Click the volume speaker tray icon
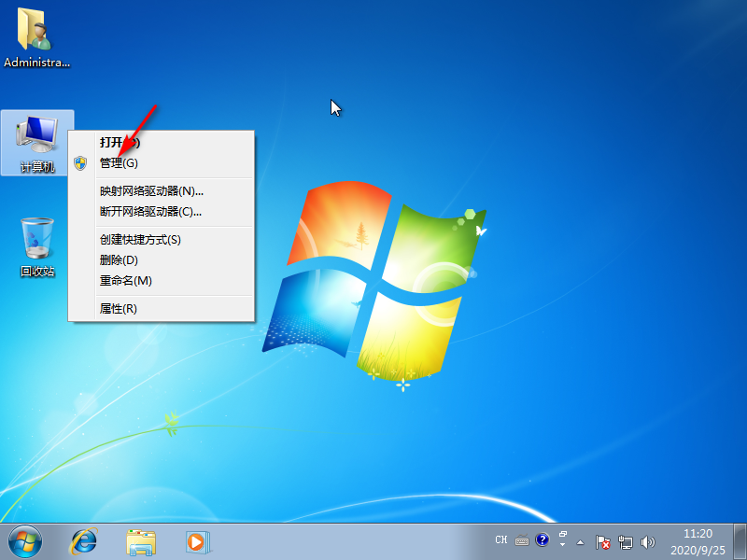747x560 pixels. [648, 541]
